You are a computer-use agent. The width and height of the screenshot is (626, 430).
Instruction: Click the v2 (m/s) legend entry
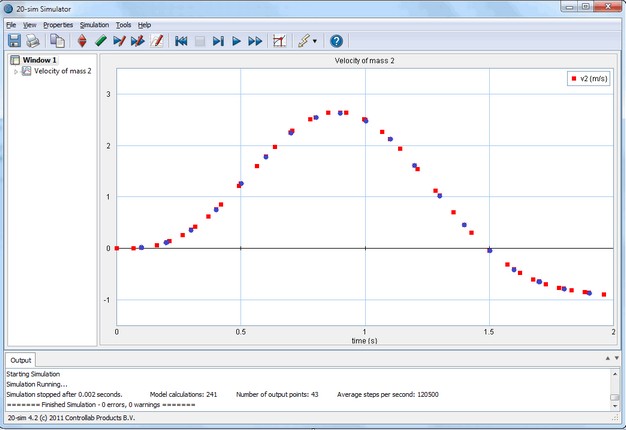pyautogui.click(x=590, y=77)
